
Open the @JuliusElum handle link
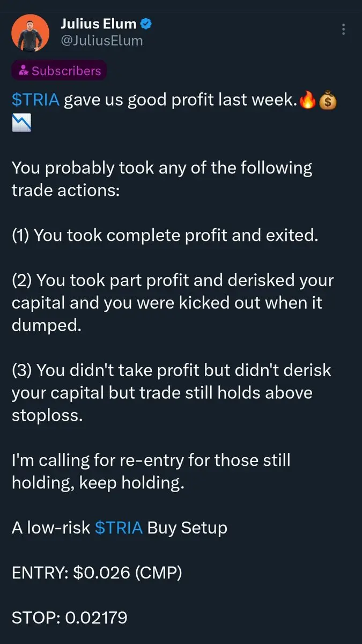(x=101, y=40)
